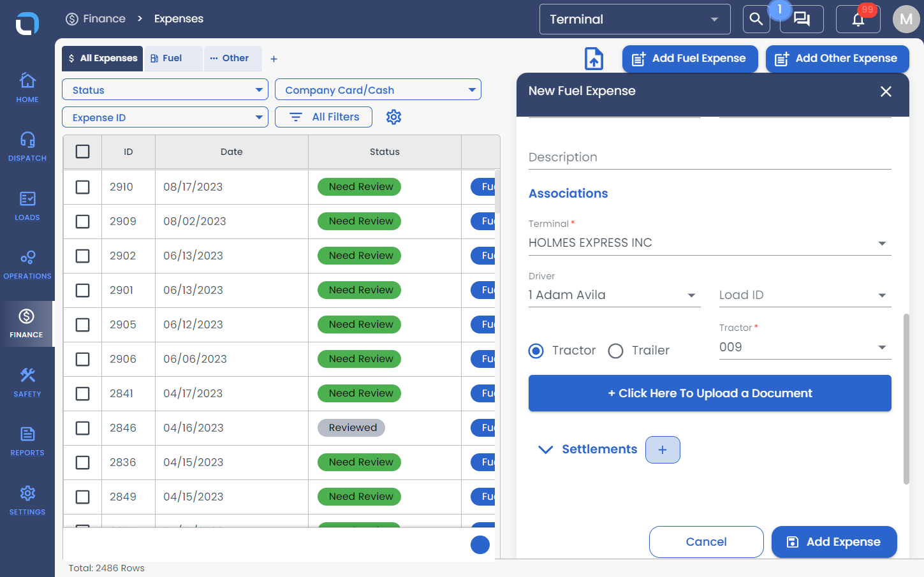Open the Expense ID dropdown
The image size is (924, 577).
(x=165, y=117)
